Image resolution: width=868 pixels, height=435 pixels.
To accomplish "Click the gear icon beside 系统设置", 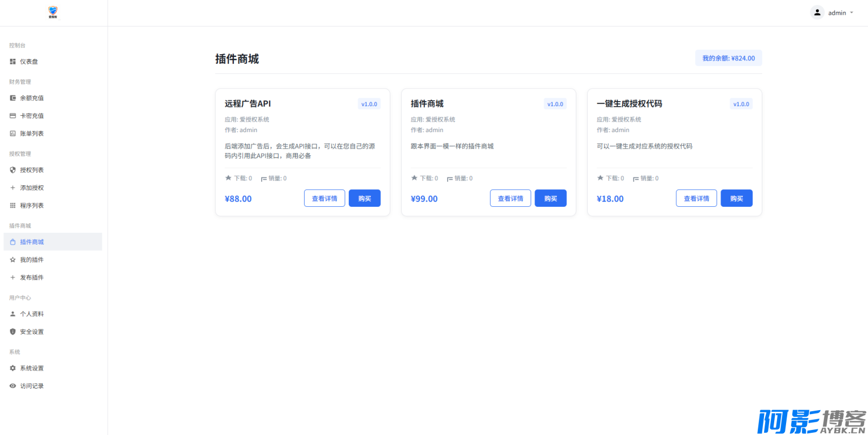I will [x=12, y=368].
